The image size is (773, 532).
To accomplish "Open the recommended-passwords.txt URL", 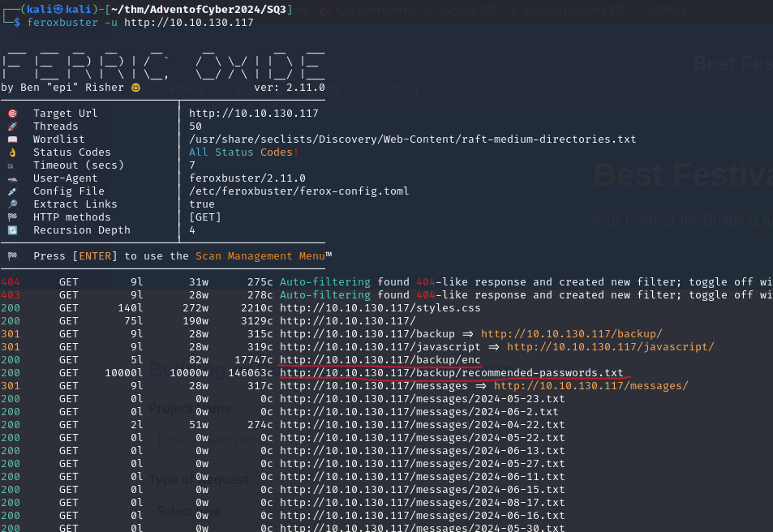I will tap(452, 373).
